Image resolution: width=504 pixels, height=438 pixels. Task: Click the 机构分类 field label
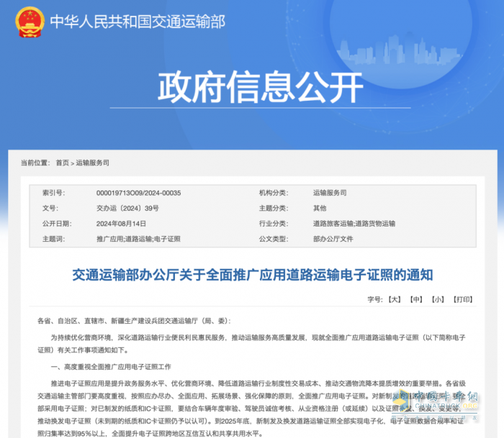pyautogui.click(x=274, y=193)
